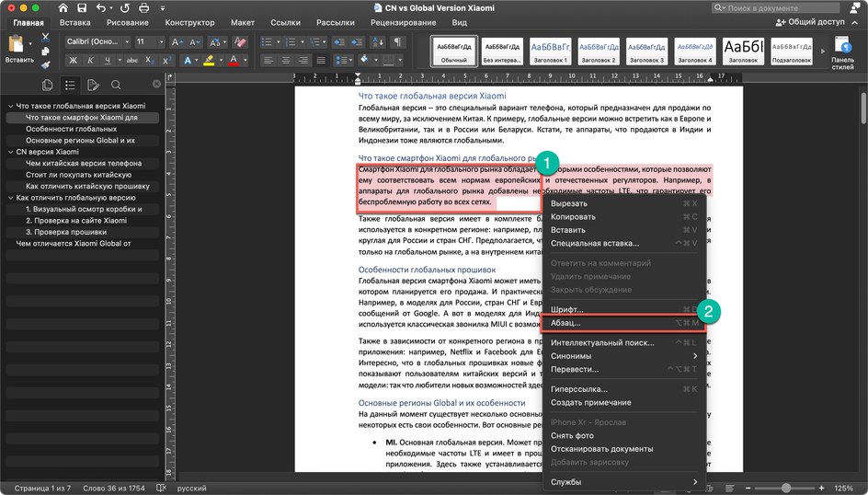Apply the Без интервала style
The width and height of the screenshot is (868, 495).
(502, 51)
